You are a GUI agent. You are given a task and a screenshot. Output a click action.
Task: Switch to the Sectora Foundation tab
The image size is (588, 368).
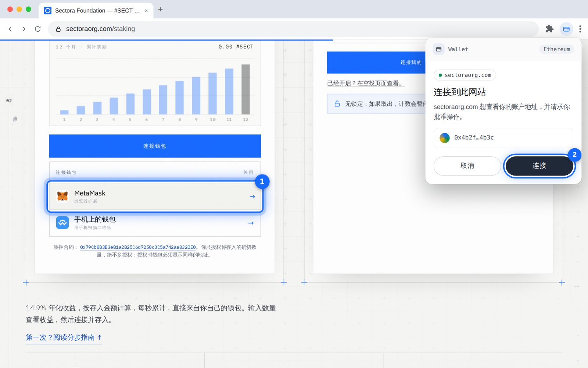[x=96, y=10]
